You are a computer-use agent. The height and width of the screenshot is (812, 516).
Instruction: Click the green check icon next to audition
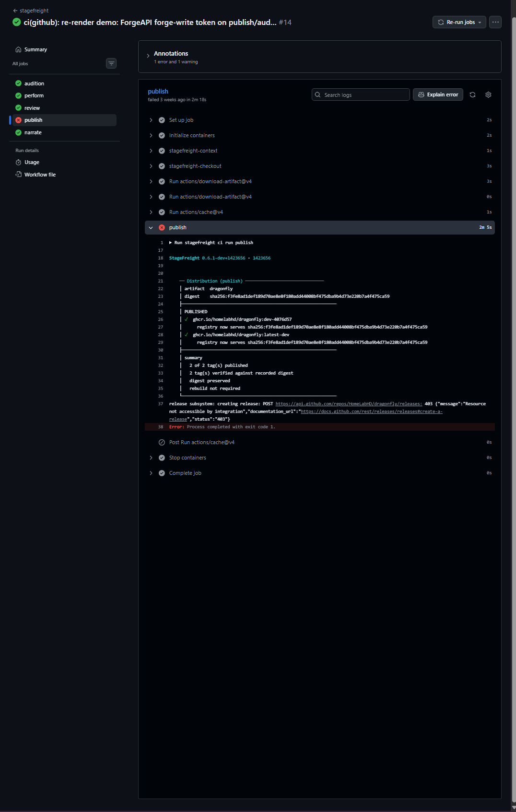(18, 83)
